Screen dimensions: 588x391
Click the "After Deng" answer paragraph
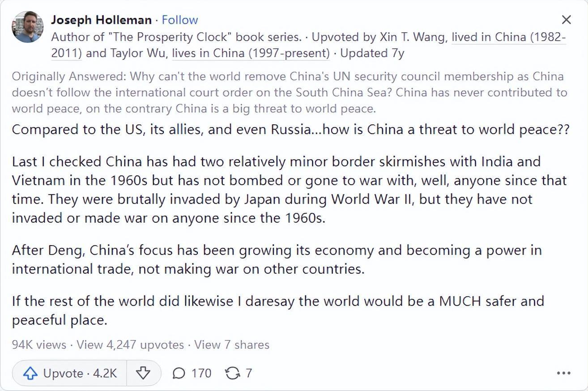pyautogui.click(x=277, y=259)
